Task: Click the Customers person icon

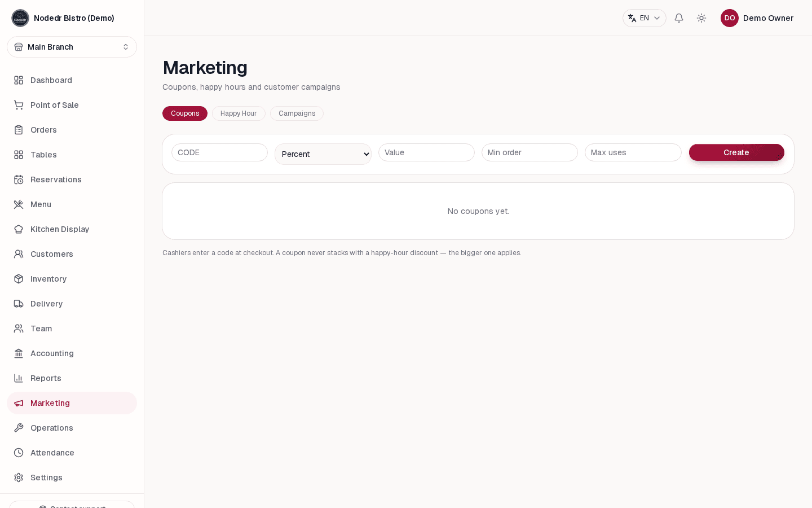Action: [19, 254]
